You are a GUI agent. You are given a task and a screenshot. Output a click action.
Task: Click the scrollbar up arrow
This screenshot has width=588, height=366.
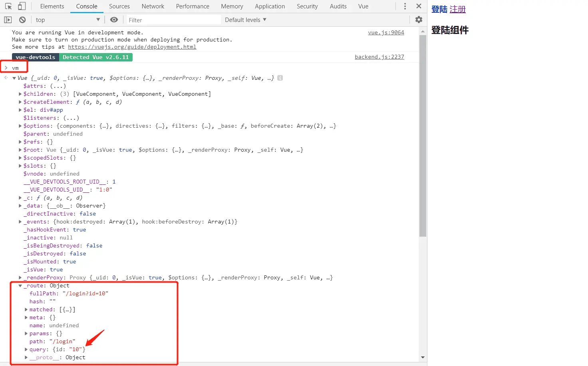point(423,31)
